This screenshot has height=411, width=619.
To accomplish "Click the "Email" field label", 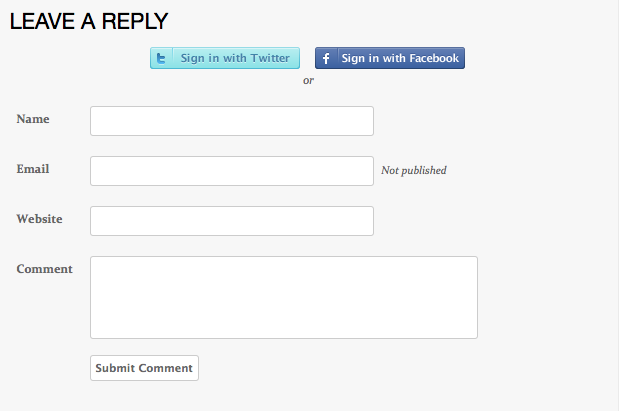I will click(33, 169).
